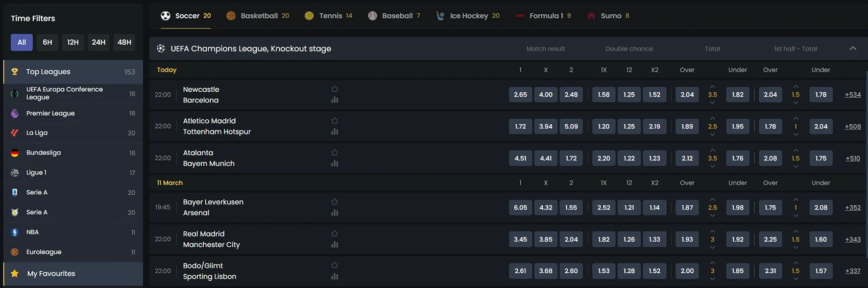The width and height of the screenshot is (868, 288).
Task: Click the soccer ball league header icon
Action: coord(161,48)
